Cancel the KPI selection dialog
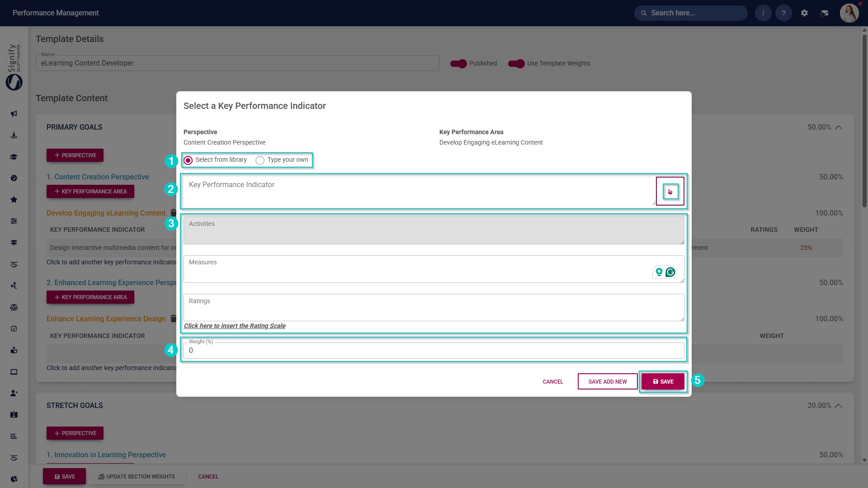Screen dimensions: 868x488 click(x=553, y=382)
